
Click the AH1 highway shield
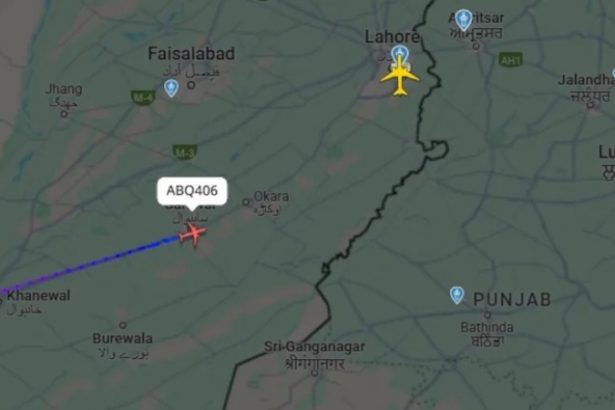511,60
